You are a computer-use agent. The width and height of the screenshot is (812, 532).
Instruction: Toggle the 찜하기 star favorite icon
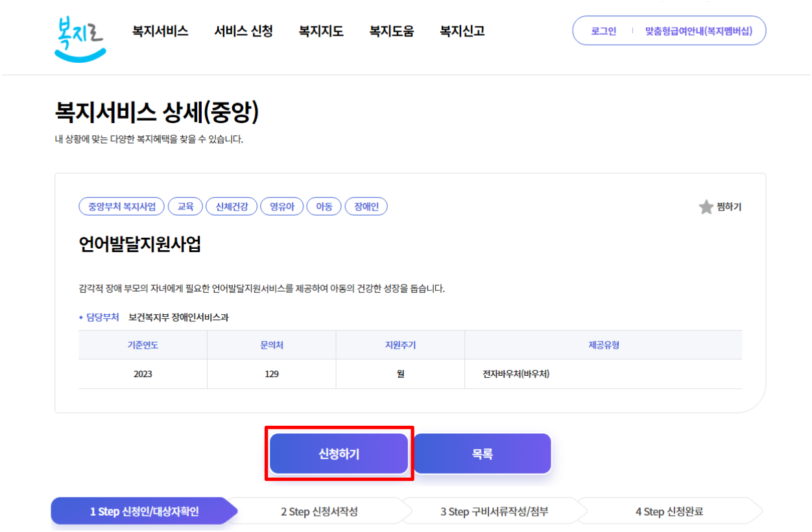(x=706, y=207)
